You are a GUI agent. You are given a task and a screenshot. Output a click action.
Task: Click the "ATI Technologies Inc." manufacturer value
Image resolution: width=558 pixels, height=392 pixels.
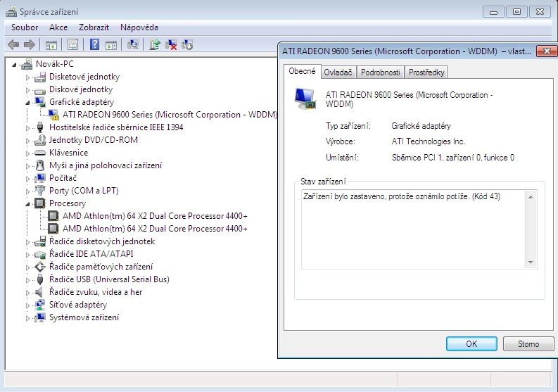(429, 141)
